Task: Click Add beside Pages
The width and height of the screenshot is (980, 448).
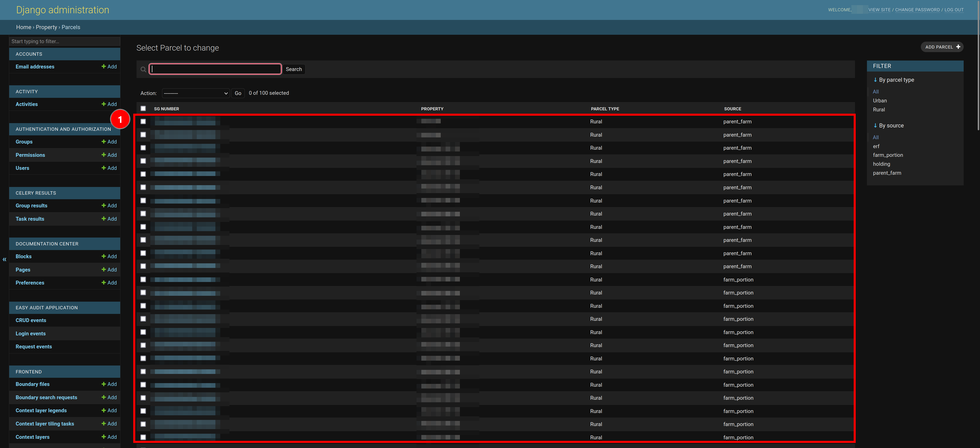Action: click(109, 269)
